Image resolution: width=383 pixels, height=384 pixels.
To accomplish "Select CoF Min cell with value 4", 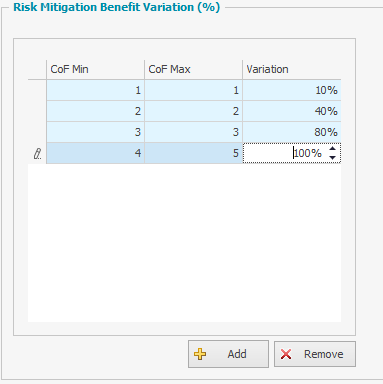I will click(x=95, y=153).
